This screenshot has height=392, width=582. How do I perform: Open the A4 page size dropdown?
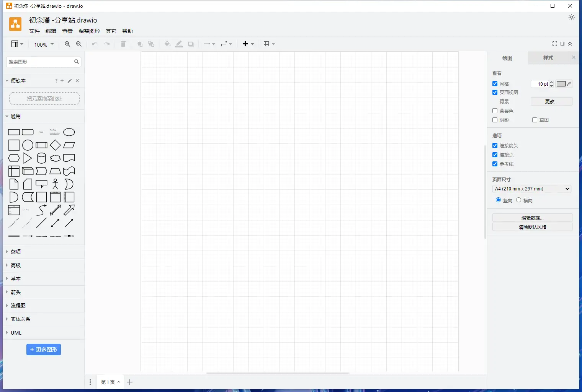point(532,189)
